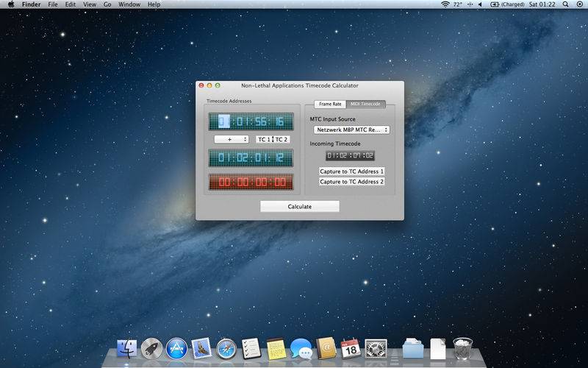Launch Safari compass icon in Dock

(226, 349)
